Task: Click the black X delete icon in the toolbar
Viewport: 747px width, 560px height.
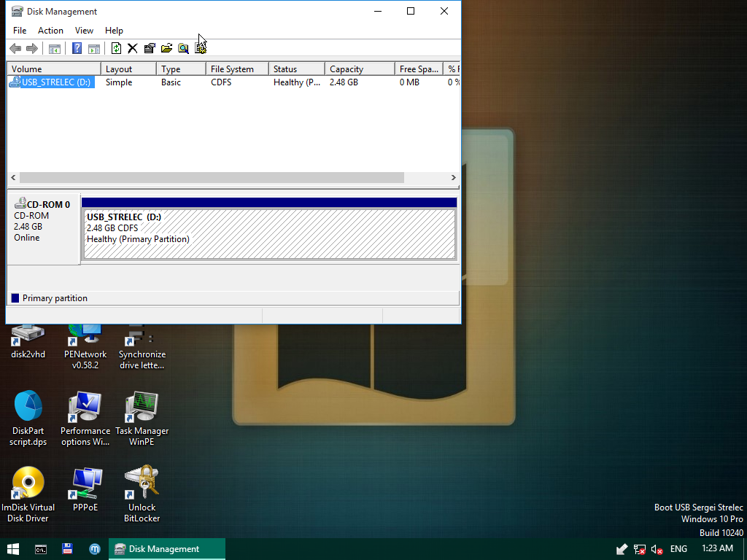Action: click(x=133, y=48)
